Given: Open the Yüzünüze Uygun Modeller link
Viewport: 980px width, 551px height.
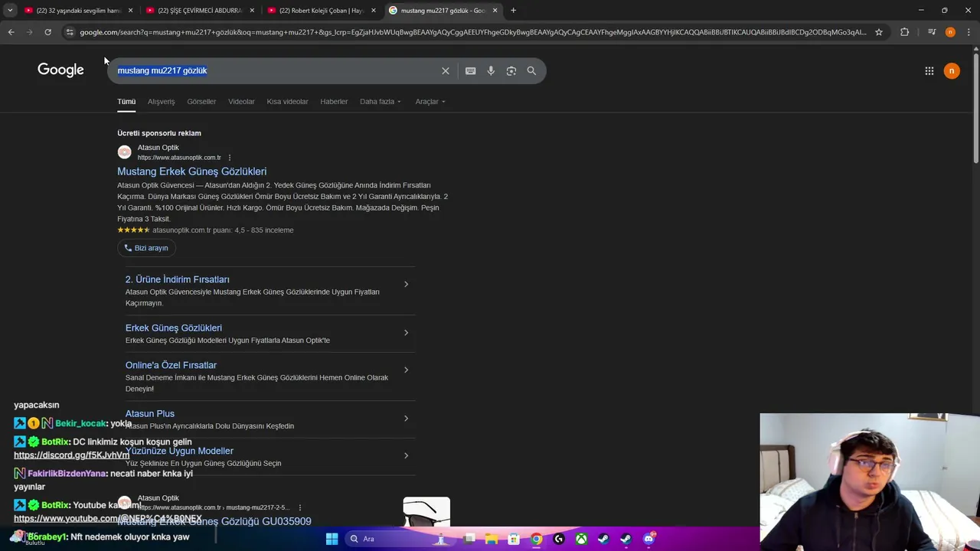Looking at the screenshot, I should 179,451.
